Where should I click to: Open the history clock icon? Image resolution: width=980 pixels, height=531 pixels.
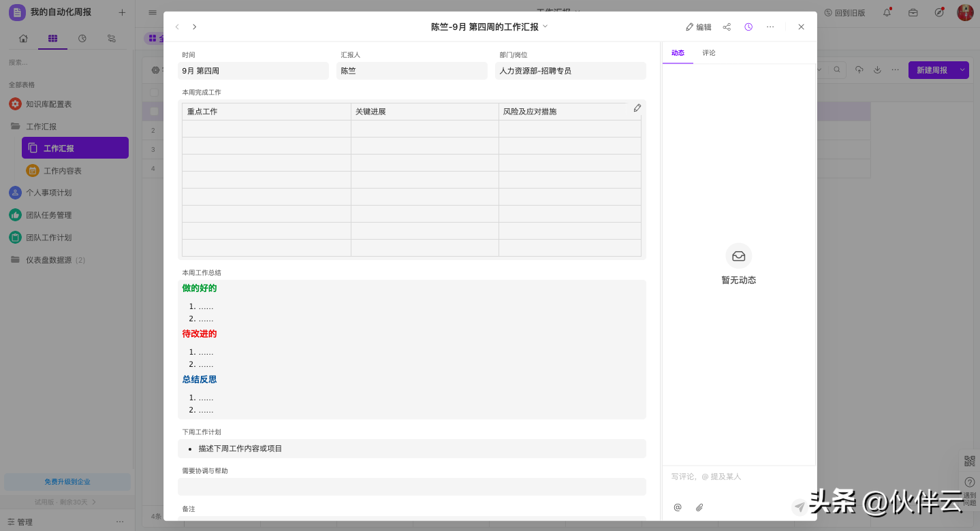(x=748, y=27)
